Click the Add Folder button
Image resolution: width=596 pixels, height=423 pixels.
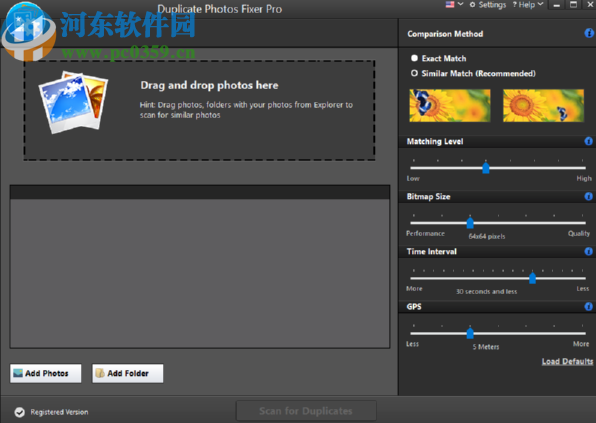coord(128,374)
